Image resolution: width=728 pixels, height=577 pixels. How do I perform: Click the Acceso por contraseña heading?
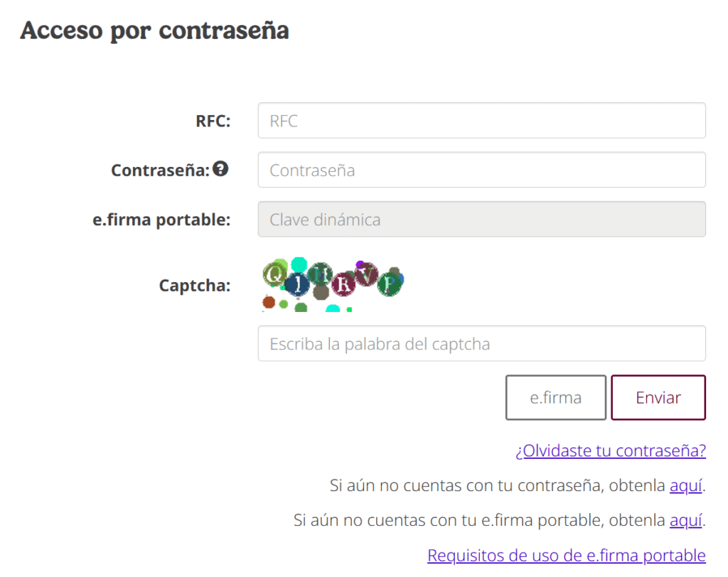click(x=154, y=31)
